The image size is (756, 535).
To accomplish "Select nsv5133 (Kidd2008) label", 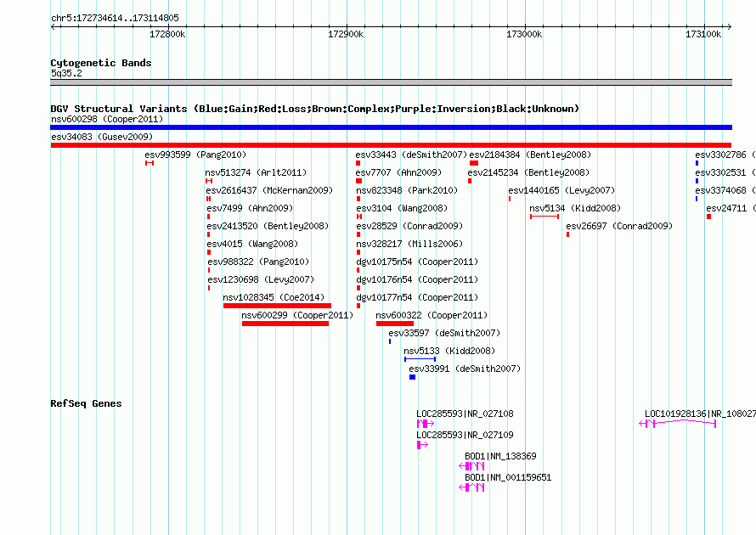I will tap(449, 351).
